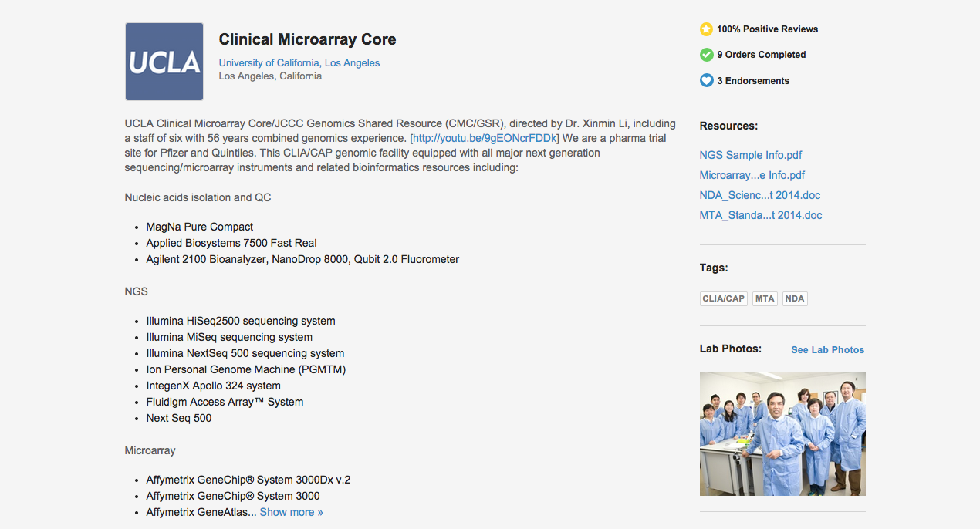Click the Clinical Microarray Core heading
This screenshot has width=980, height=529.
(x=307, y=39)
